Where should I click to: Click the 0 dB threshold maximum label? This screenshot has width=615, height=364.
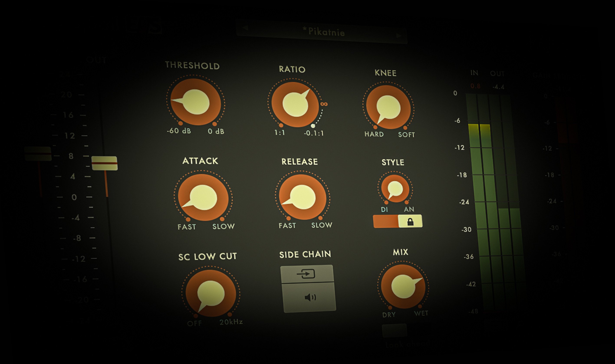point(216,131)
